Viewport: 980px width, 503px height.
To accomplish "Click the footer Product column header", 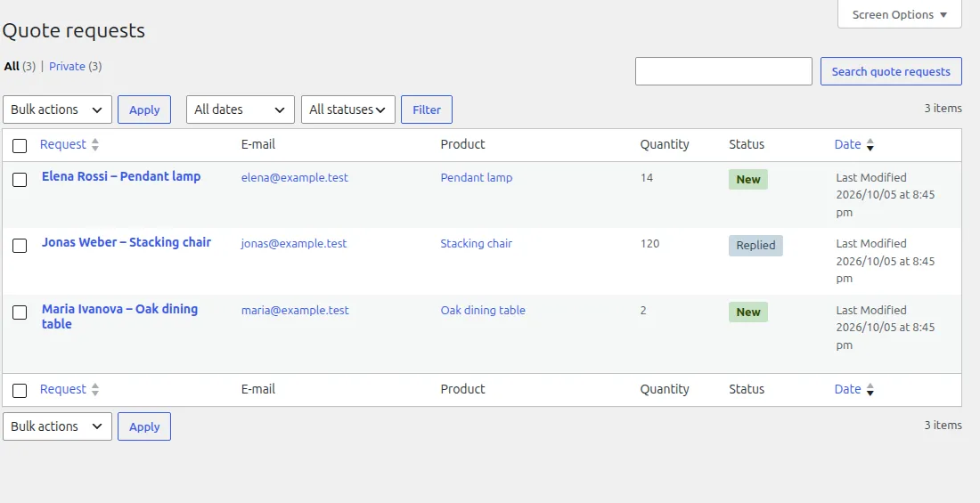I will [462, 389].
